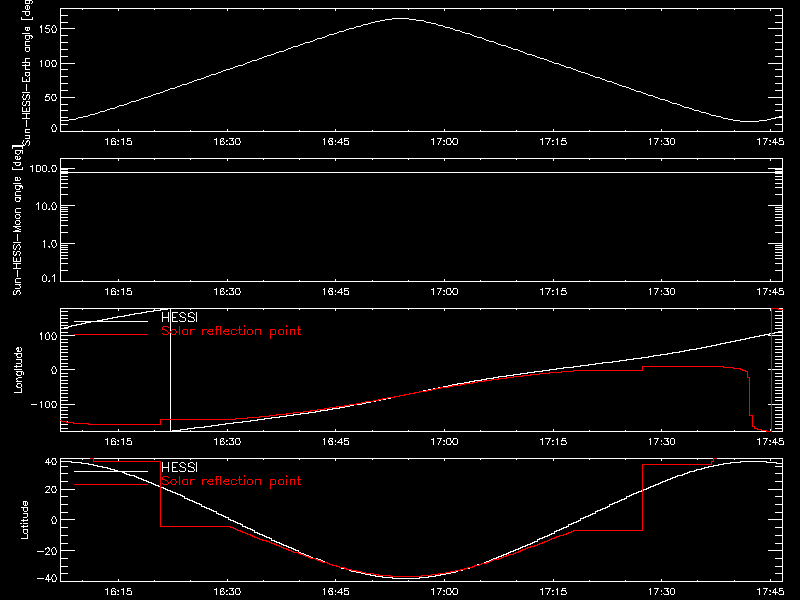Click -20 tick on Latitude axis
This screenshot has height=600, width=800.
click(x=47, y=551)
